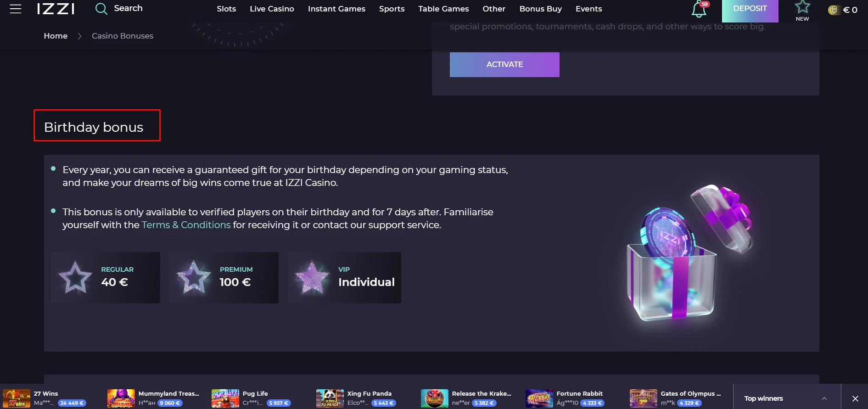Go to Home breadcrumb

pyautogui.click(x=56, y=36)
